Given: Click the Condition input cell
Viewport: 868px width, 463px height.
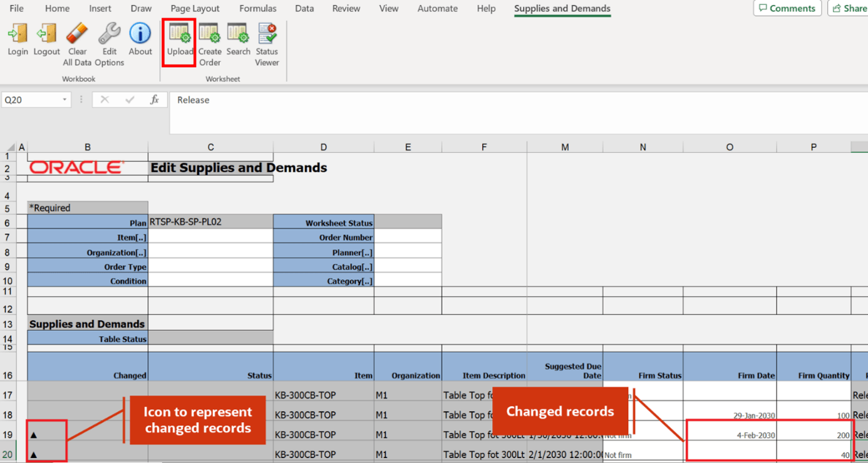Looking at the screenshot, I should tap(210, 280).
